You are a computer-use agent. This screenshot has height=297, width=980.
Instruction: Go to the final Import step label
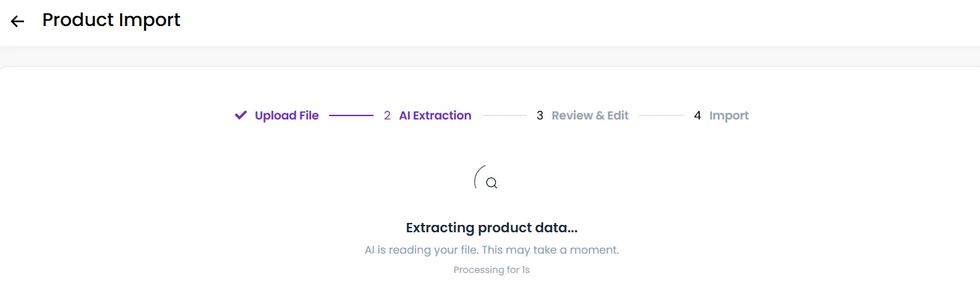point(729,115)
